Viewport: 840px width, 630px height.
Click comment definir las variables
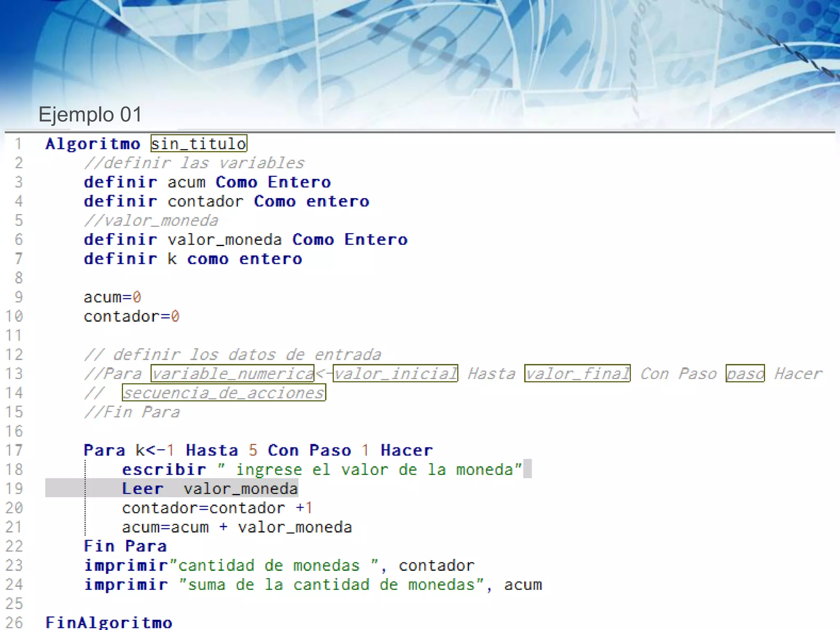[194, 163]
